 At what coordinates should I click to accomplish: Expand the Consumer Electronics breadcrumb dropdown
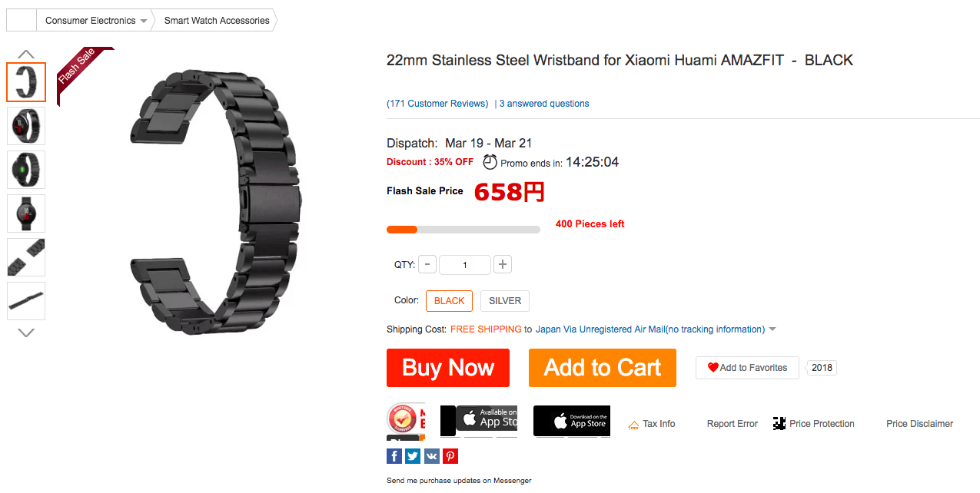pyautogui.click(x=144, y=21)
